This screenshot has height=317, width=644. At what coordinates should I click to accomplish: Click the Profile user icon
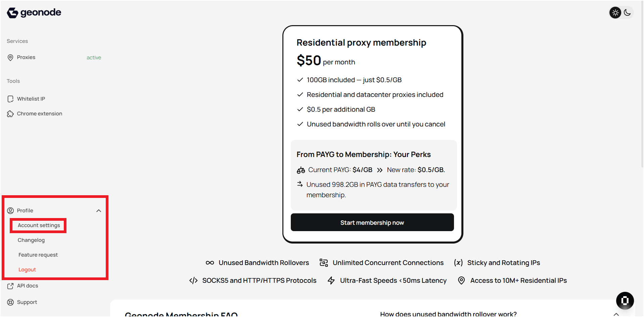point(10,211)
